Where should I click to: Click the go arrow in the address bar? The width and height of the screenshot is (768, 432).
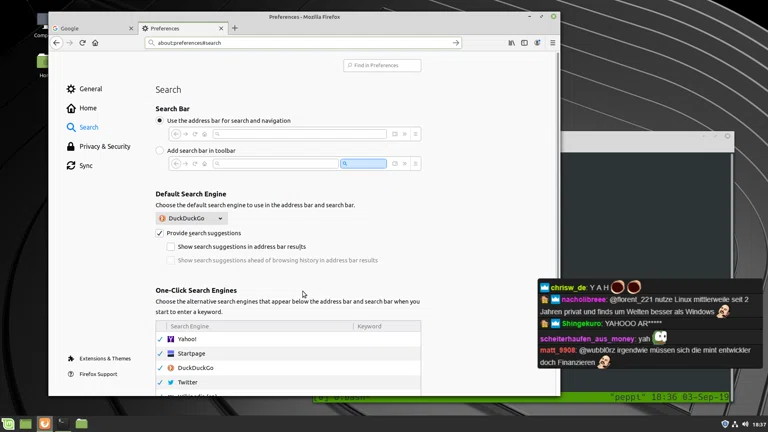point(456,43)
